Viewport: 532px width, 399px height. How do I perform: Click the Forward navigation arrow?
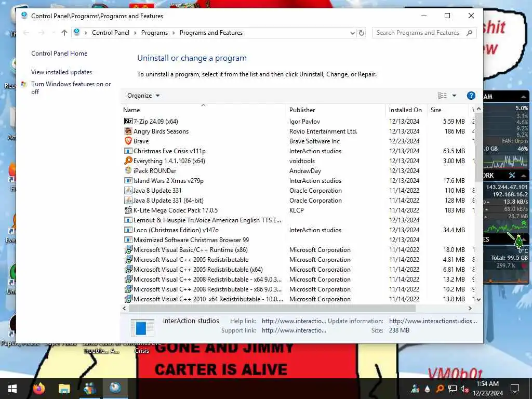(x=42, y=33)
